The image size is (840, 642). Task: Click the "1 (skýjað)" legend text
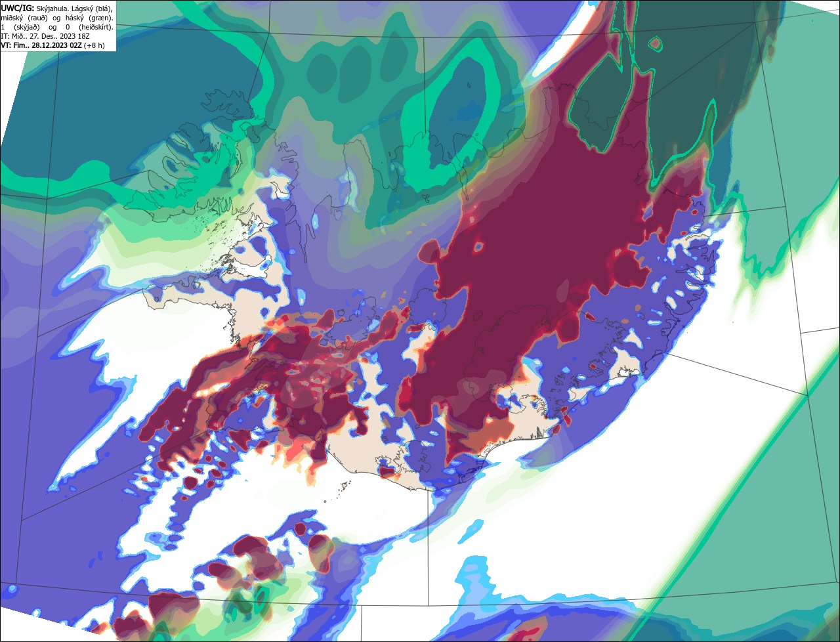pyautogui.click(x=20, y=28)
